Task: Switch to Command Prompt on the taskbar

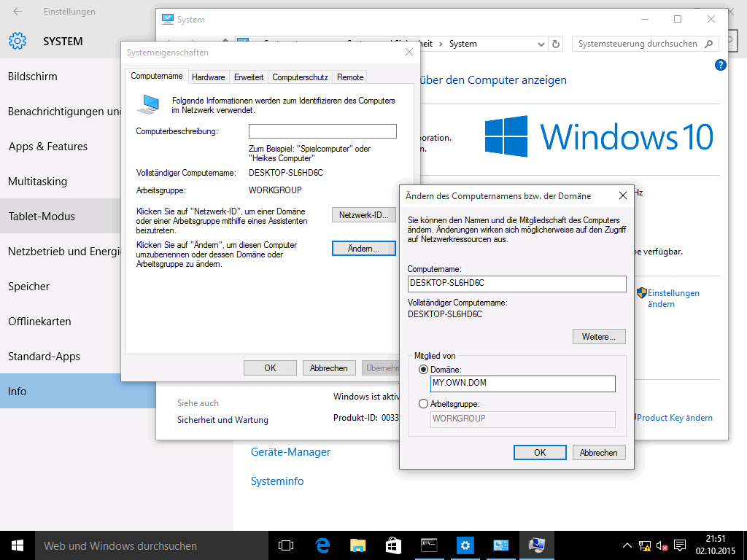Action: click(429, 545)
